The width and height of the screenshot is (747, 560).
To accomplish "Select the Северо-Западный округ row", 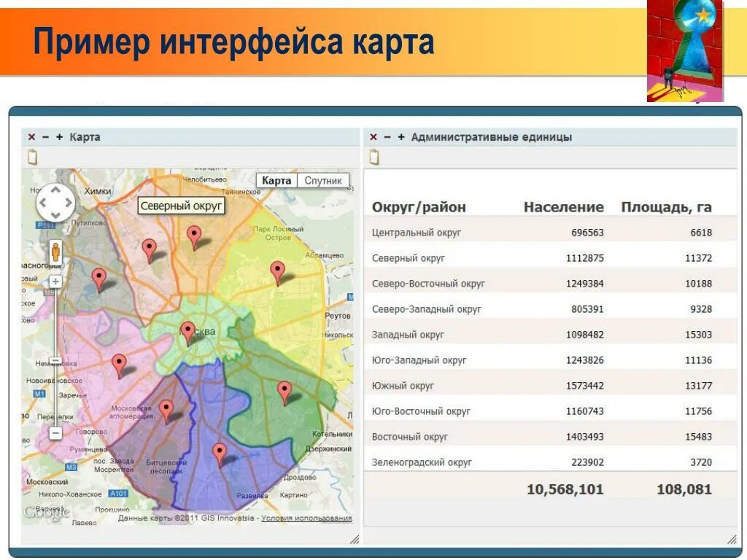I will click(551, 309).
